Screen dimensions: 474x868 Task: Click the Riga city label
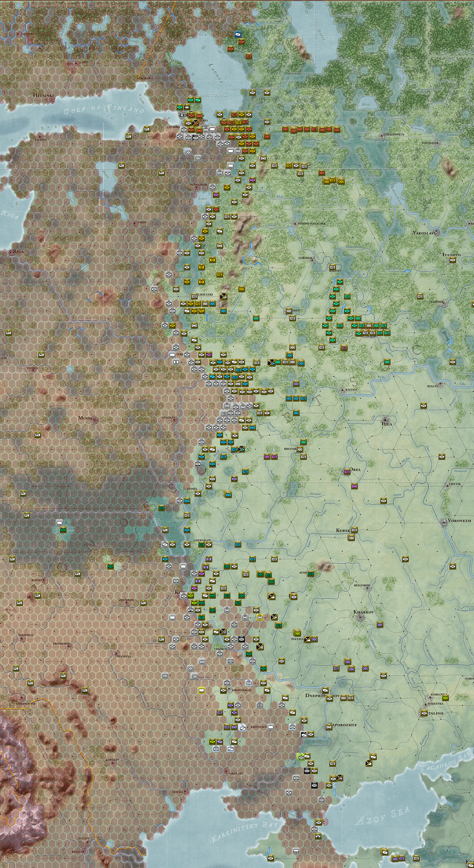[x=19, y=251]
